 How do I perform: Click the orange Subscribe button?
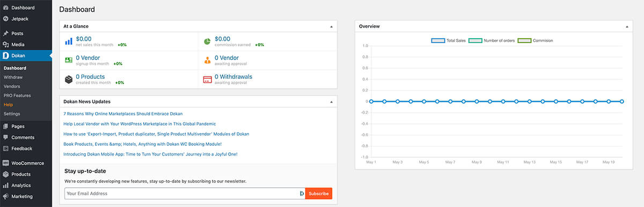tap(319, 194)
